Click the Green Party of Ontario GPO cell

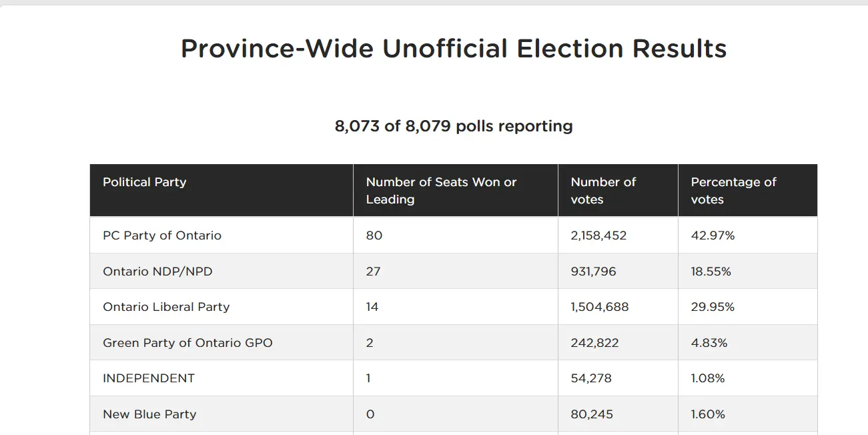click(x=187, y=343)
